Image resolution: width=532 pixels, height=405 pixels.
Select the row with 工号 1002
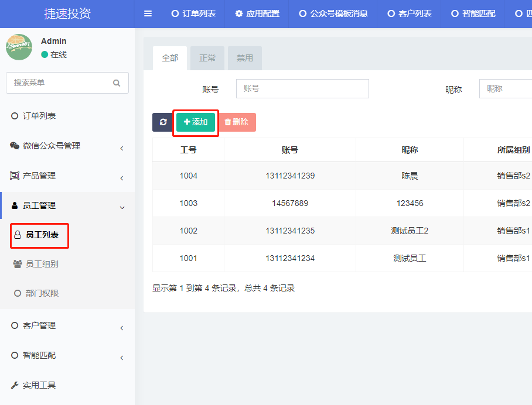coord(342,231)
